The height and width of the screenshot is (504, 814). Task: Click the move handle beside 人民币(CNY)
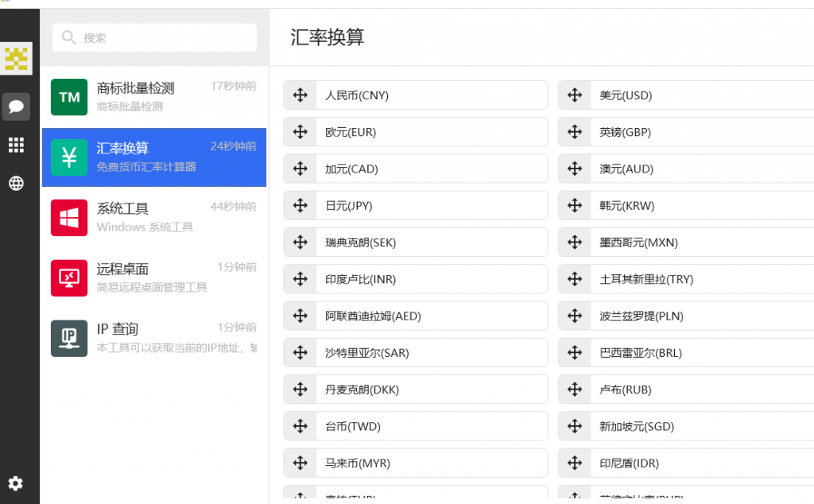pyautogui.click(x=300, y=95)
